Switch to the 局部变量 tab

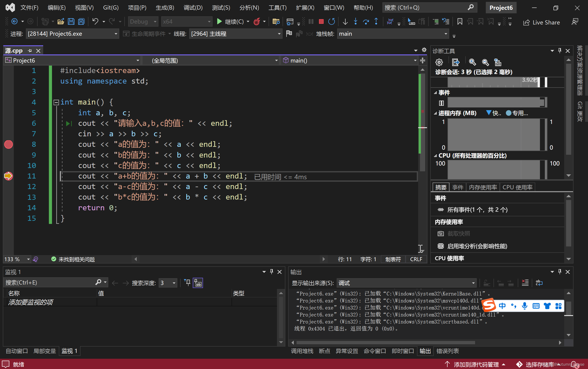(44, 351)
